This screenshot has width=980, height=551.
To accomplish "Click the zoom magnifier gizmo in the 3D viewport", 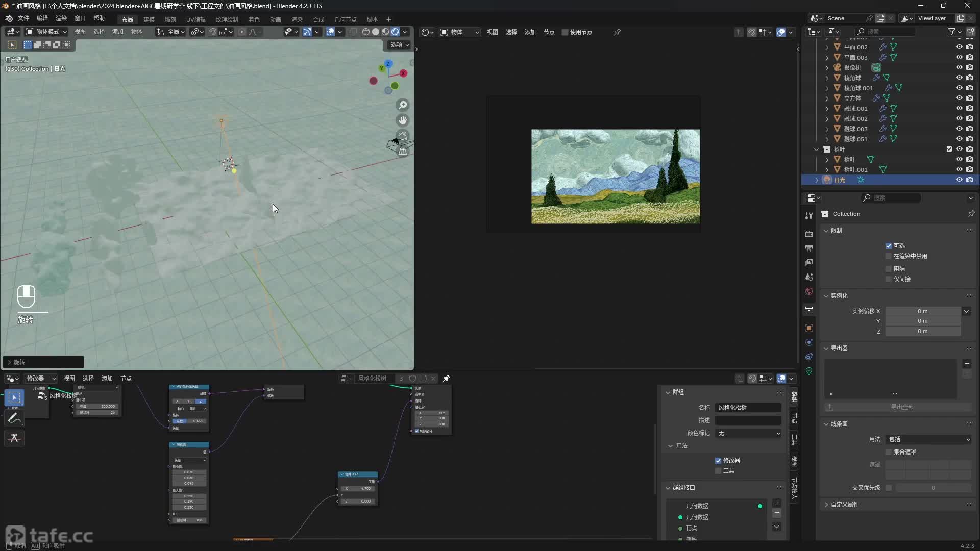I will (403, 105).
